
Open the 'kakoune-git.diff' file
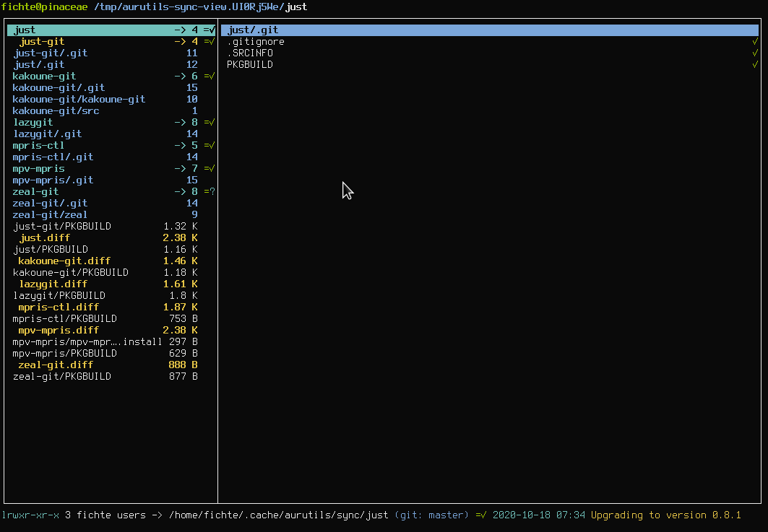click(111, 261)
